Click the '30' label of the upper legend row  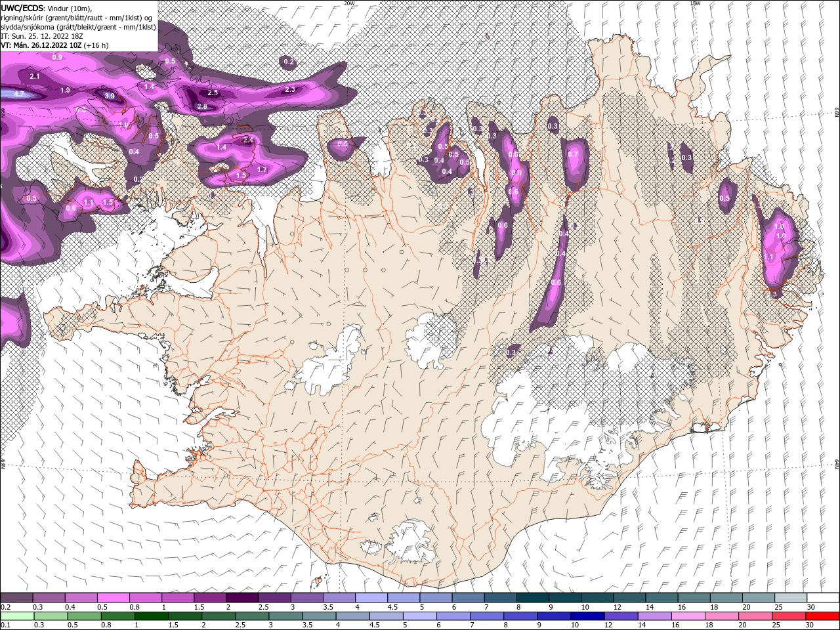click(811, 608)
